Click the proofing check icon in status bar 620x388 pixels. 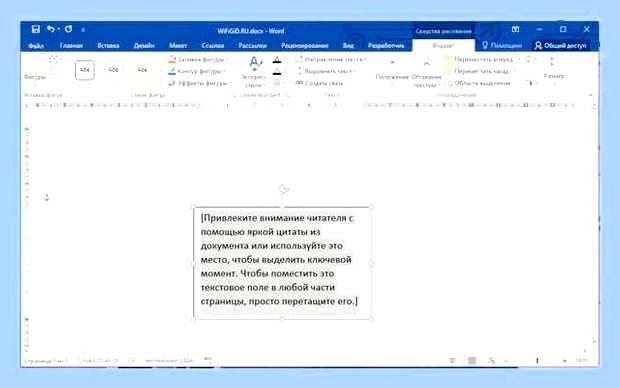coord(132,361)
